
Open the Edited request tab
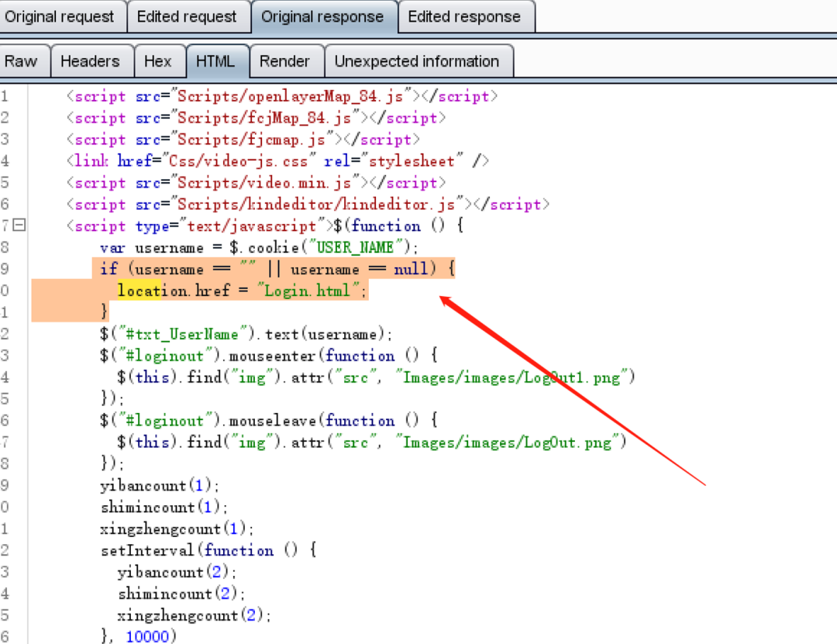(186, 16)
